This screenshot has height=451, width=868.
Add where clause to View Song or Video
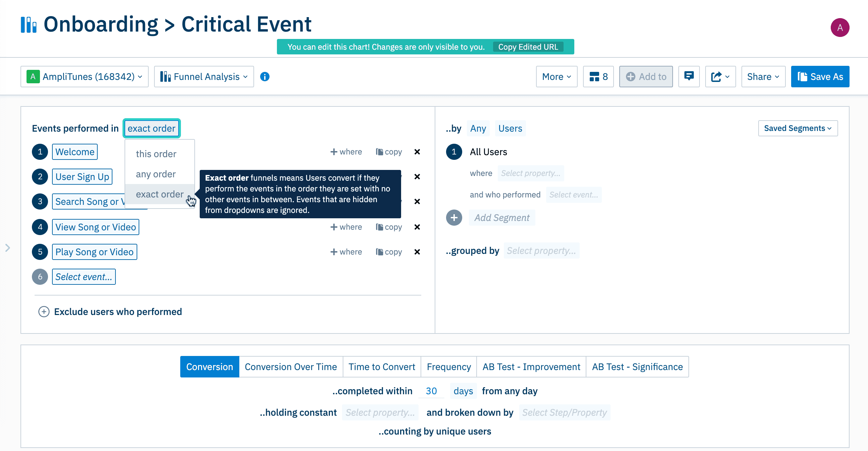click(346, 227)
